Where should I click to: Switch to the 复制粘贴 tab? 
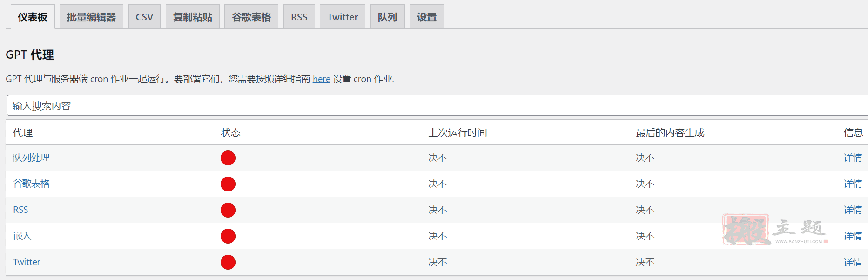[193, 17]
